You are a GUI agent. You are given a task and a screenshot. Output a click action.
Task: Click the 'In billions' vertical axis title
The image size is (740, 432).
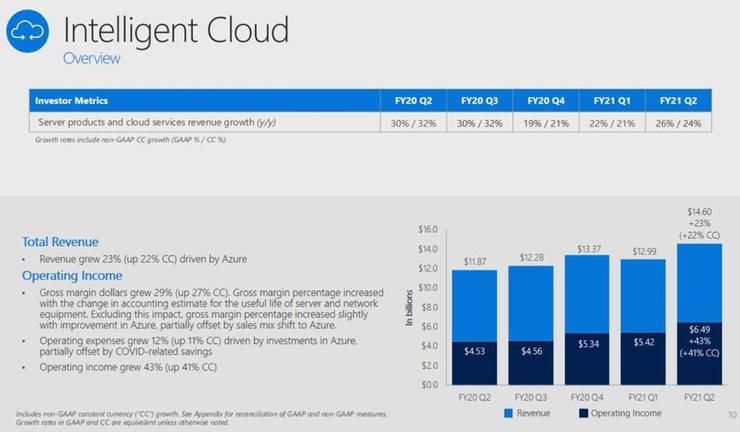tap(410, 308)
